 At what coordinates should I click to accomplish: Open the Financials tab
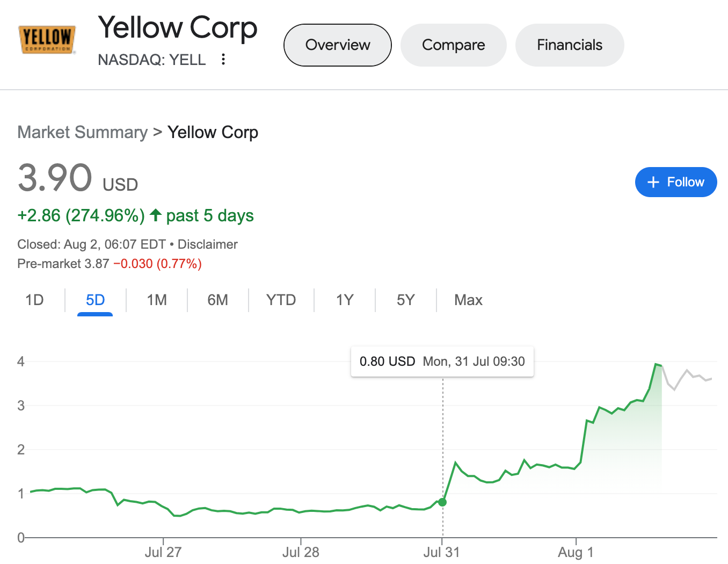(569, 45)
